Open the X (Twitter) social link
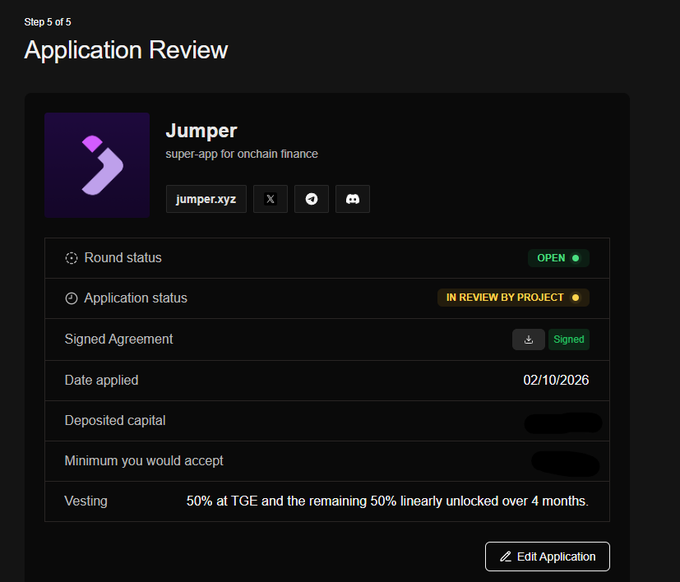680x582 pixels. click(x=270, y=199)
